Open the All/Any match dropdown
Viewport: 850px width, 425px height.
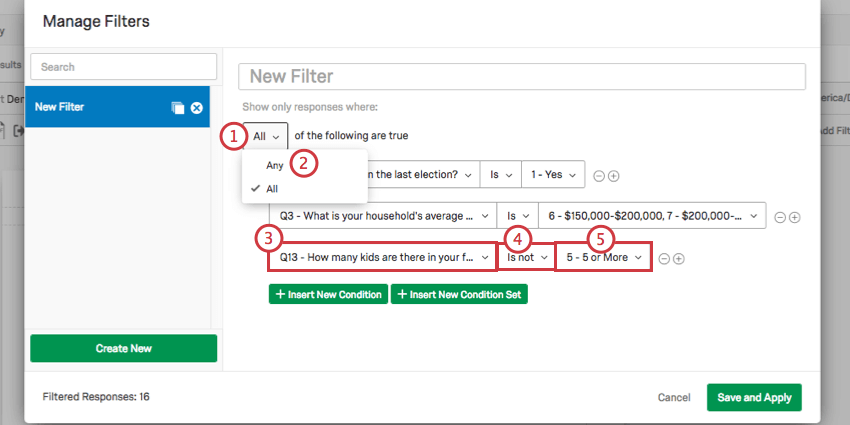coord(266,137)
